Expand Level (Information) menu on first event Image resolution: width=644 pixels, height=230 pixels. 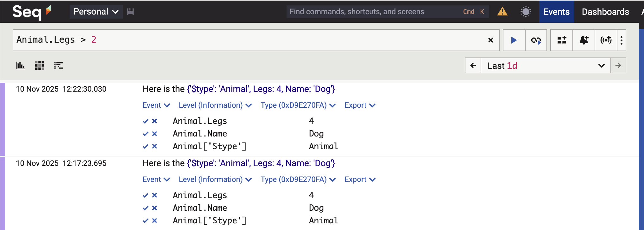tap(215, 105)
